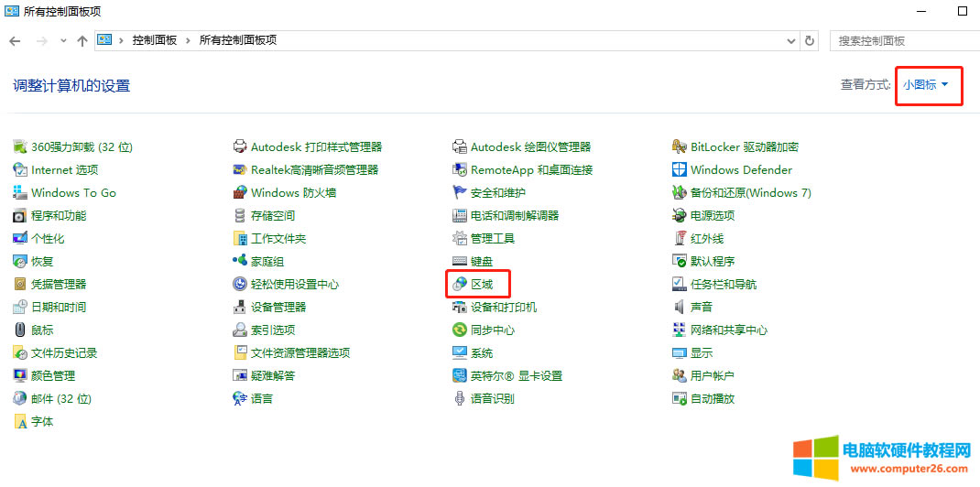Open the 管理工具 link
This screenshot has height=487, width=980.
click(x=493, y=239)
